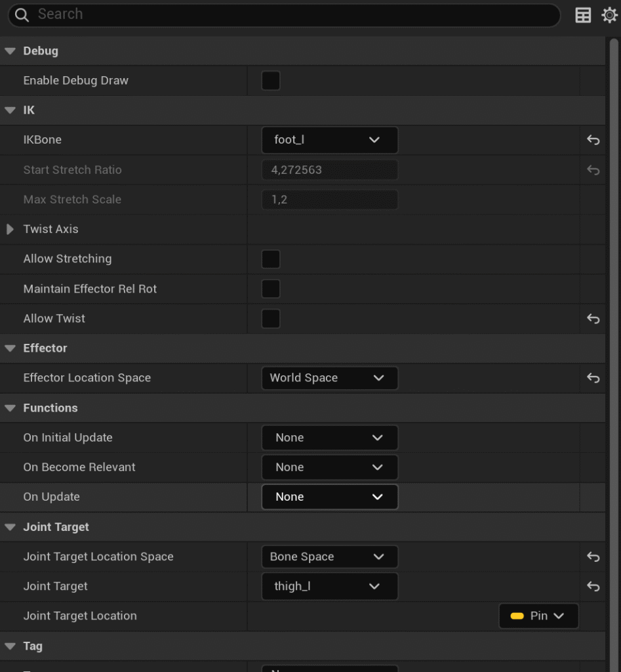The width and height of the screenshot is (621, 672).
Task: Reset IKBone to default with arrow icon
Action: click(x=593, y=140)
